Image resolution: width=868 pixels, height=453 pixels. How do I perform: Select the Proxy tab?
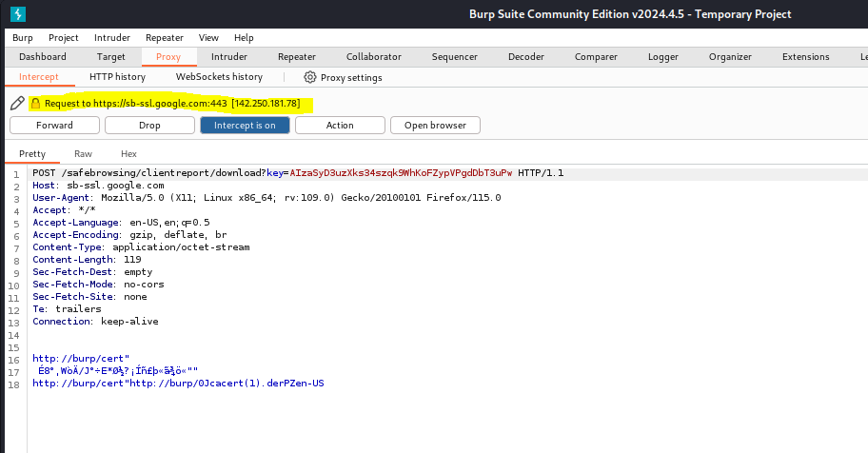(x=168, y=56)
